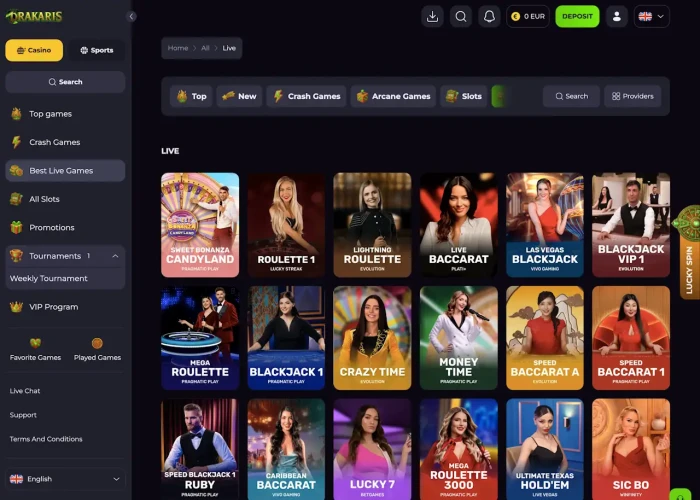Open the header search magnifier icon
Viewport: 700px width, 500px height.
tap(461, 17)
